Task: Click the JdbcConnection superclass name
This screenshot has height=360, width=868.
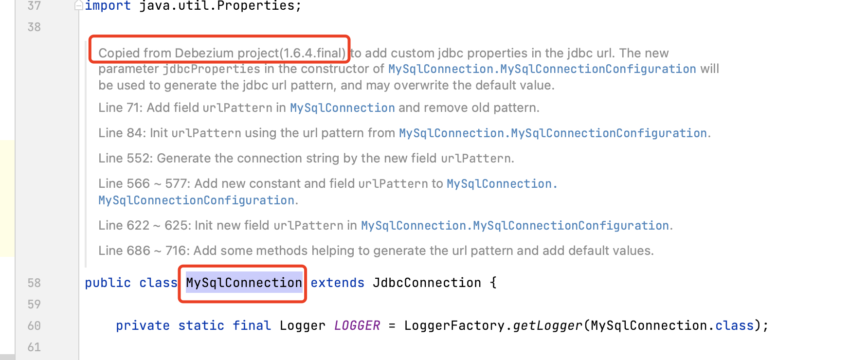Action: (x=427, y=283)
